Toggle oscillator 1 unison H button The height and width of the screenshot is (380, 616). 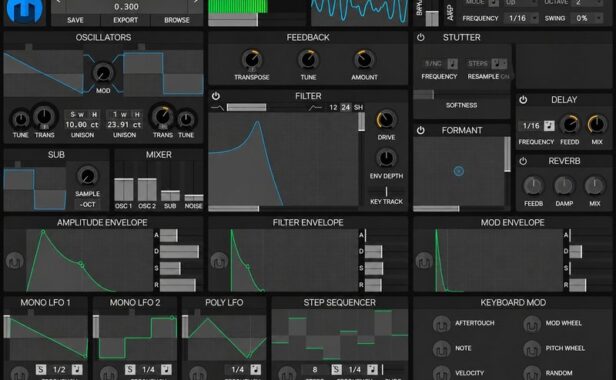(x=94, y=114)
